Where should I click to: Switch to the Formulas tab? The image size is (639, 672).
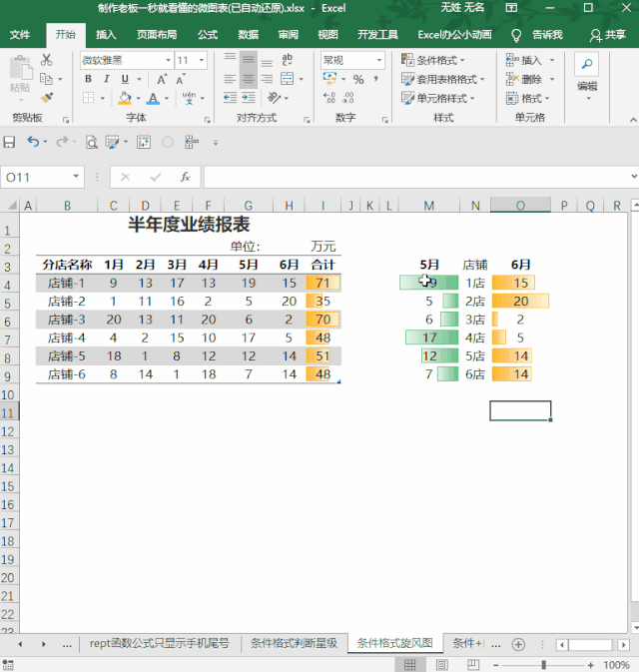[208, 35]
